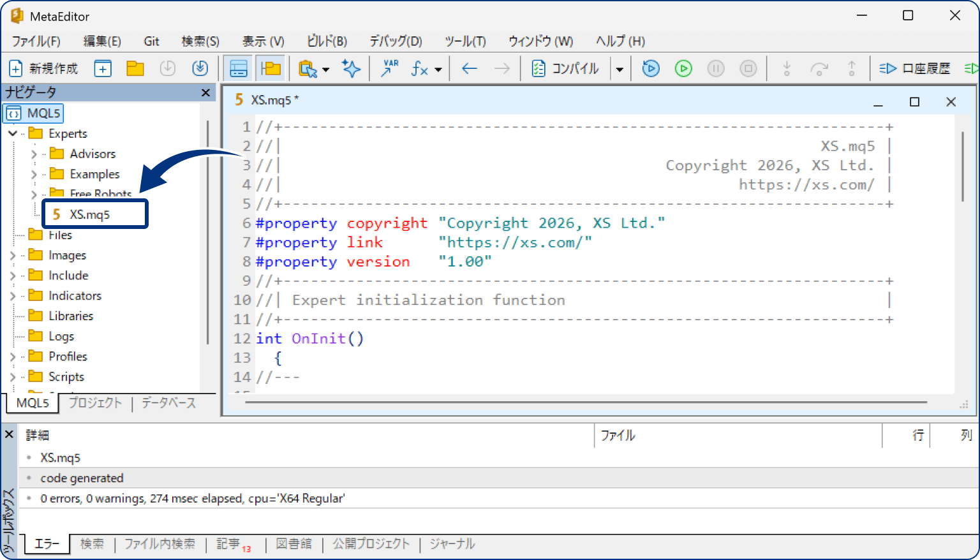Open the dropdown beside the search icon
The image size is (980, 560).
tap(326, 69)
